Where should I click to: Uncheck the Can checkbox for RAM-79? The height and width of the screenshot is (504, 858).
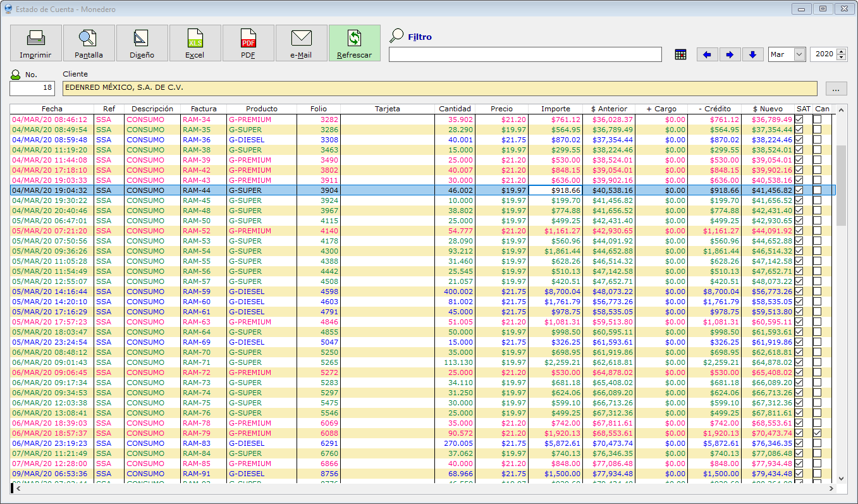[817, 433]
